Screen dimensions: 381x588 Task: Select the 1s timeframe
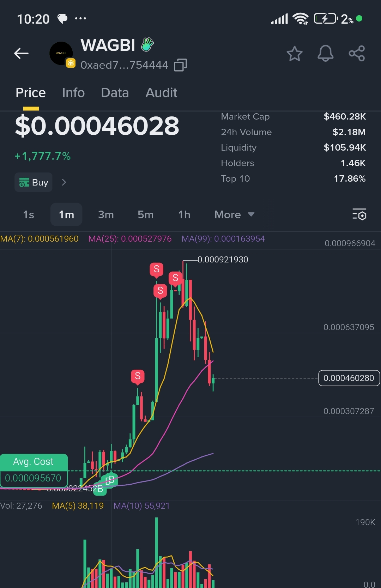coord(28,214)
